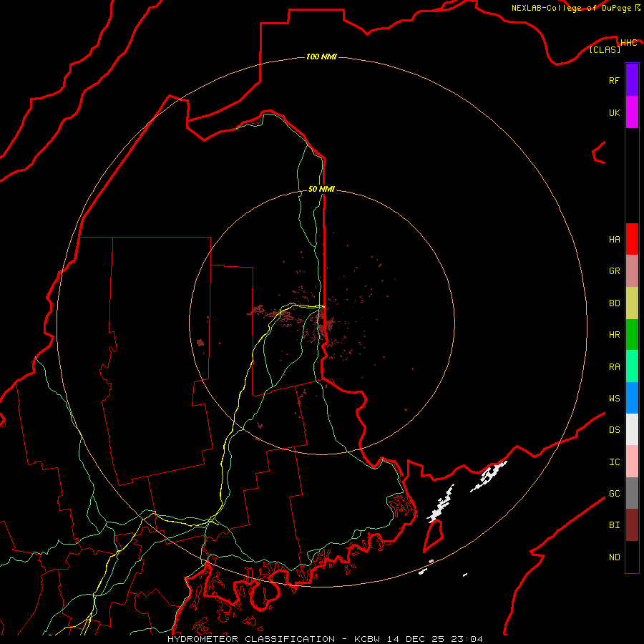The image size is (644, 644).
Task: Click the BD legend label
Action: (x=614, y=303)
